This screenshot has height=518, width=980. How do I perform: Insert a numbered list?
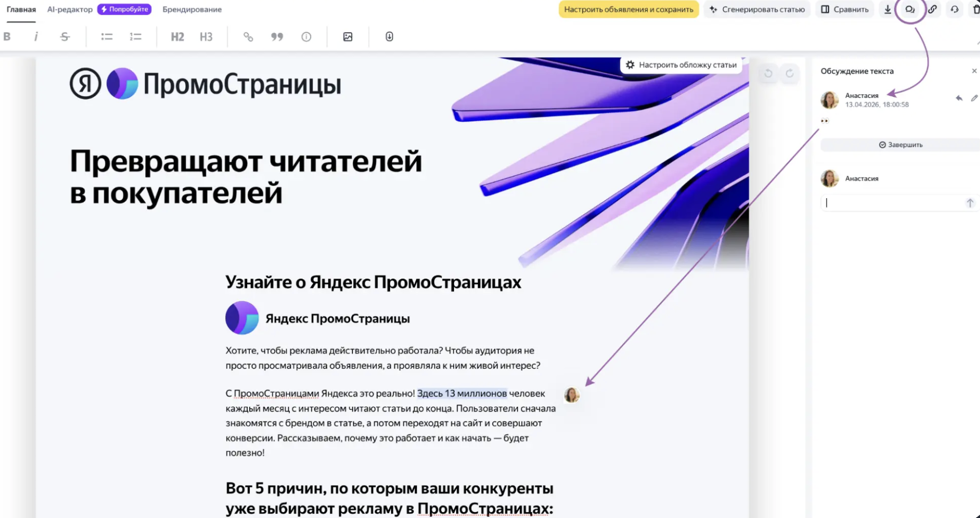pos(135,37)
